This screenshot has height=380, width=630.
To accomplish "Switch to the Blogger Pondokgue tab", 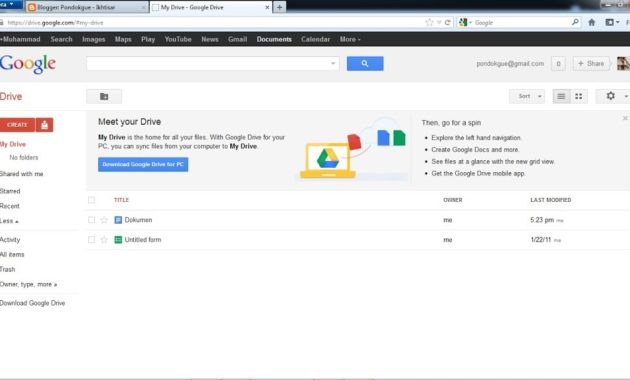I will coord(87,7).
